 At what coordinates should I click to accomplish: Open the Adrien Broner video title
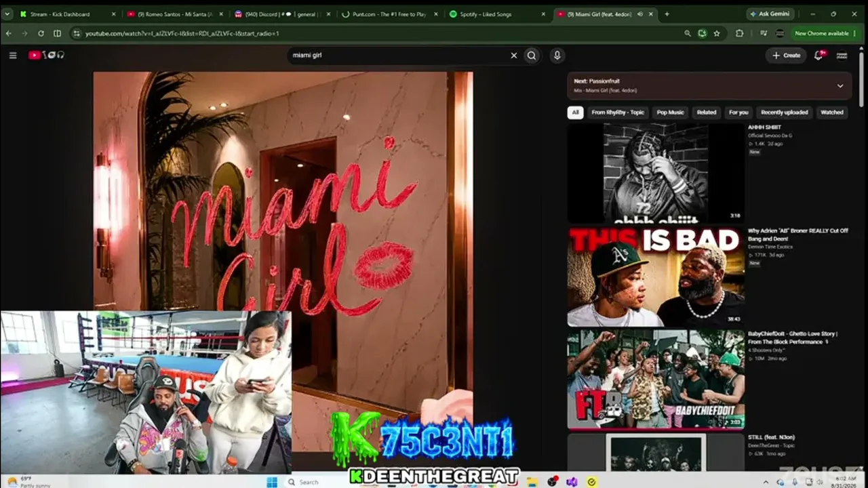[x=798, y=235]
